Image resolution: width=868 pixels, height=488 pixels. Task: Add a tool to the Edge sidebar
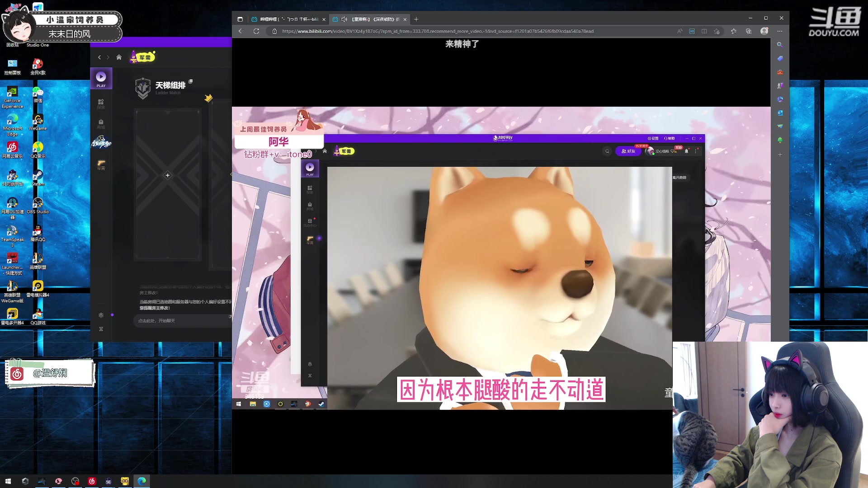click(x=780, y=155)
